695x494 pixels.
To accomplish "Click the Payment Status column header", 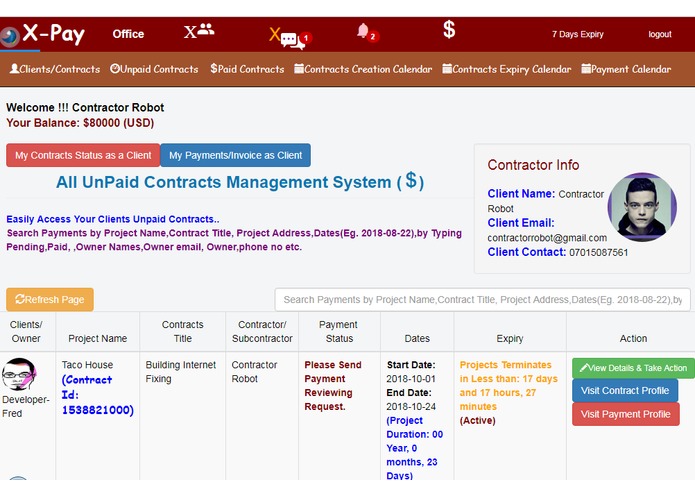I will click(339, 331).
